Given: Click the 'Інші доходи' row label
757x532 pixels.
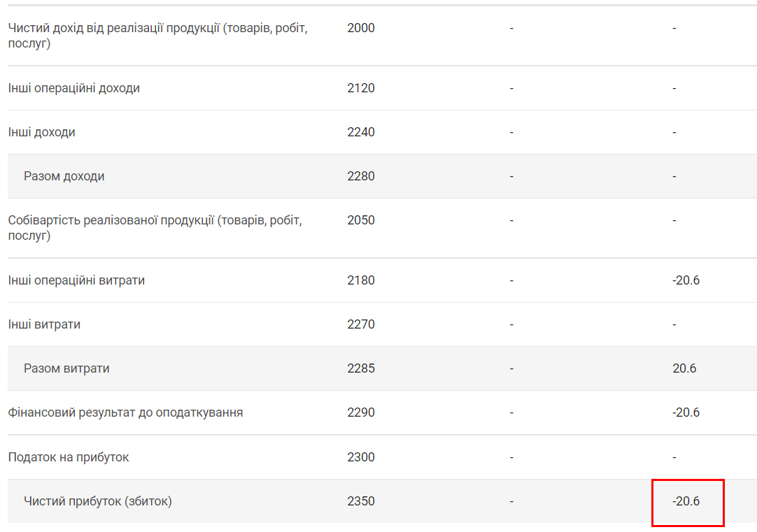Looking at the screenshot, I should (42, 132).
